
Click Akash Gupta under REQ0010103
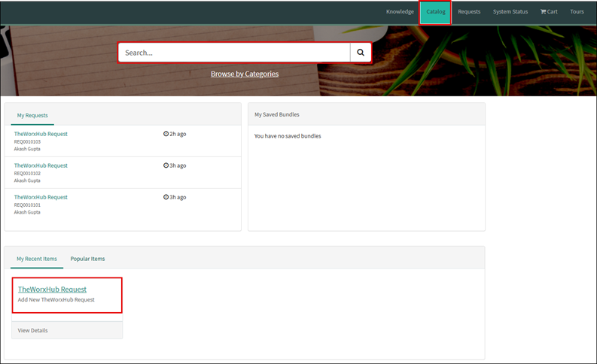click(x=27, y=149)
